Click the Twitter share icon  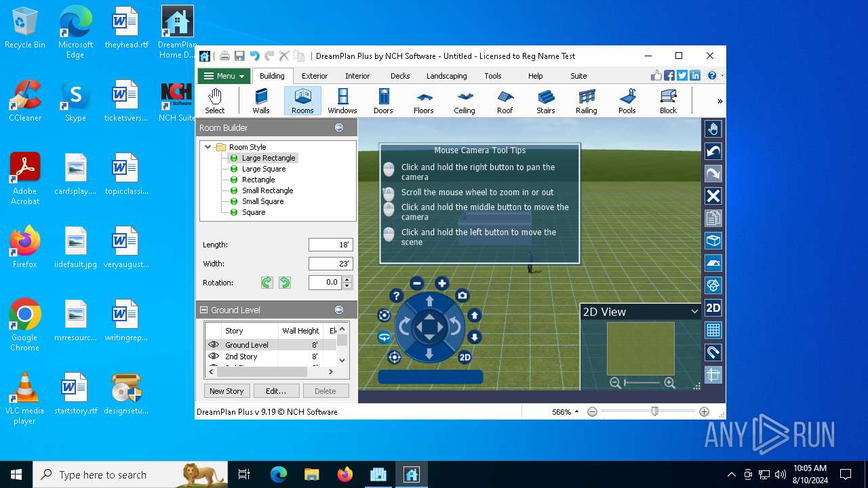point(682,76)
